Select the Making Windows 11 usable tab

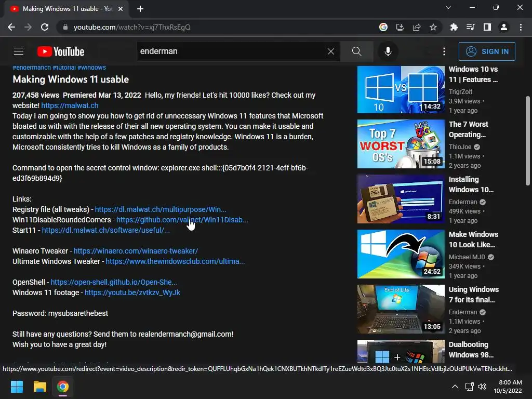pos(67,9)
